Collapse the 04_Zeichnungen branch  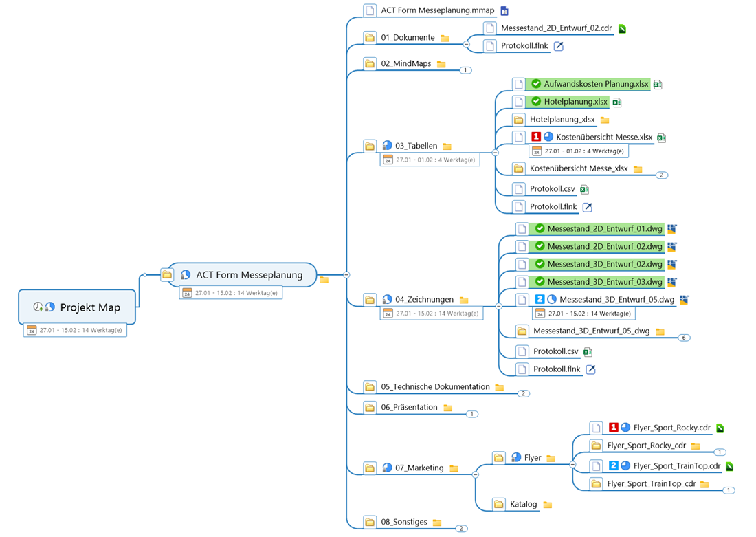click(498, 307)
